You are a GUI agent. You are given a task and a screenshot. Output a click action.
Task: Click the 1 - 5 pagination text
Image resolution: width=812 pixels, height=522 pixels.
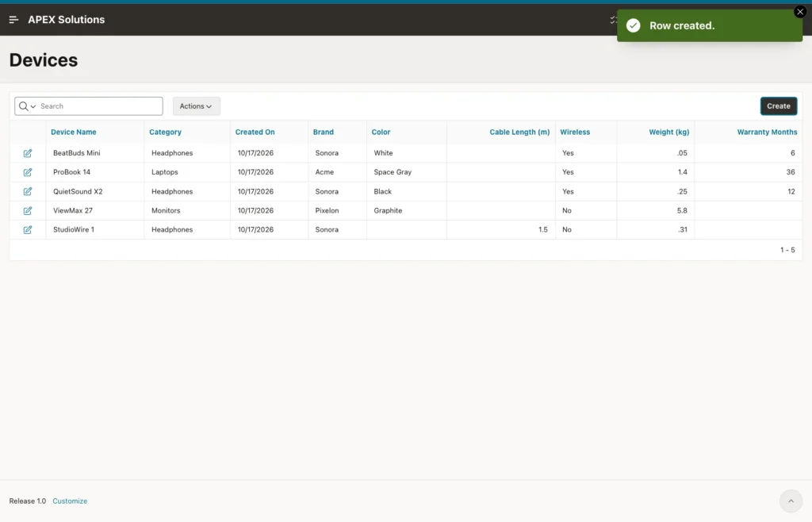(787, 250)
